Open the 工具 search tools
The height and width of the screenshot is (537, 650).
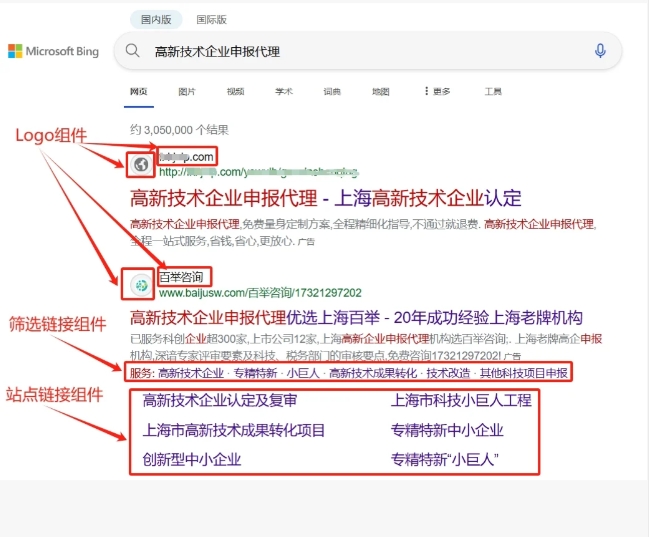(493, 91)
